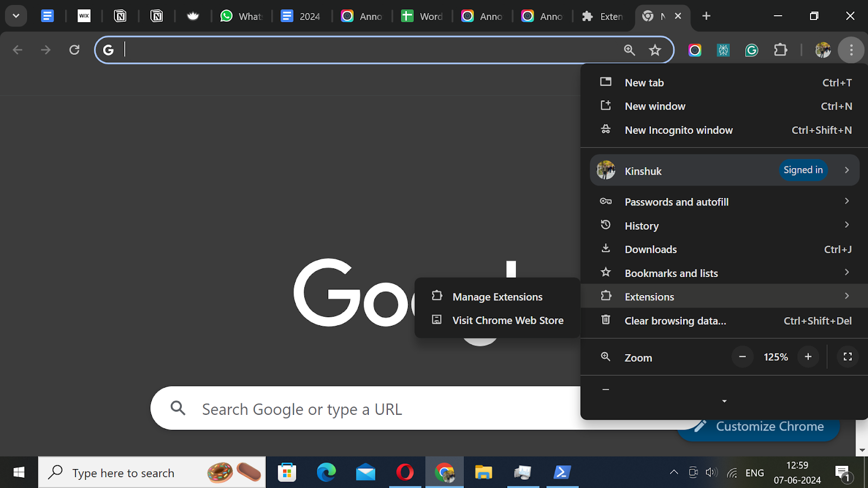The image size is (868, 488).
Task: Switch to the Google Docs pinned tab
Action: (x=48, y=16)
